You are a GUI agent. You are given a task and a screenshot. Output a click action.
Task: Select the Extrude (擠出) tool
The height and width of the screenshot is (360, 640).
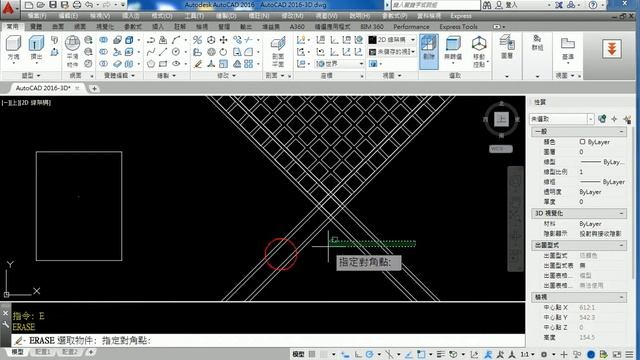[x=36, y=48]
